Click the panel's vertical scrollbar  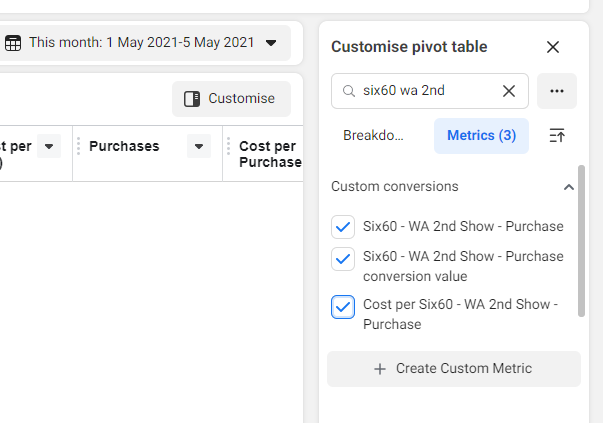[x=581, y=241]
